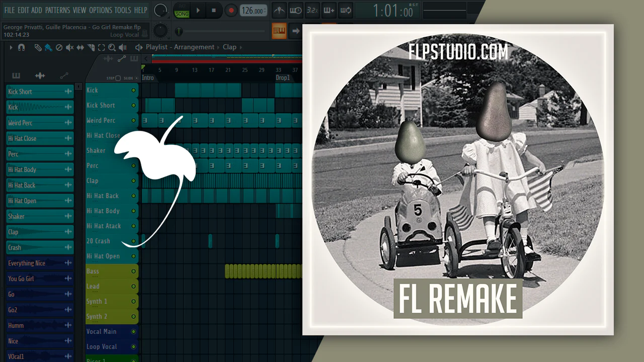Click the loop record keyboard icon
Image resolution: width=644 pixels, height=362 pixels.
(345, 10)
